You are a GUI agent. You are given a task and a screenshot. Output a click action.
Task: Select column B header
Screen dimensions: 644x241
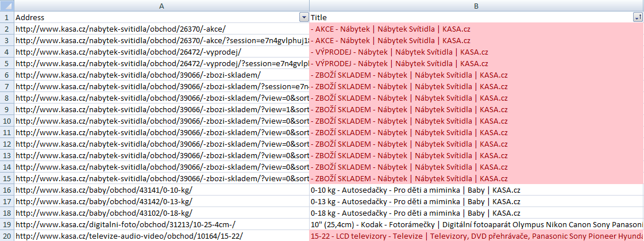click(476, 6)
